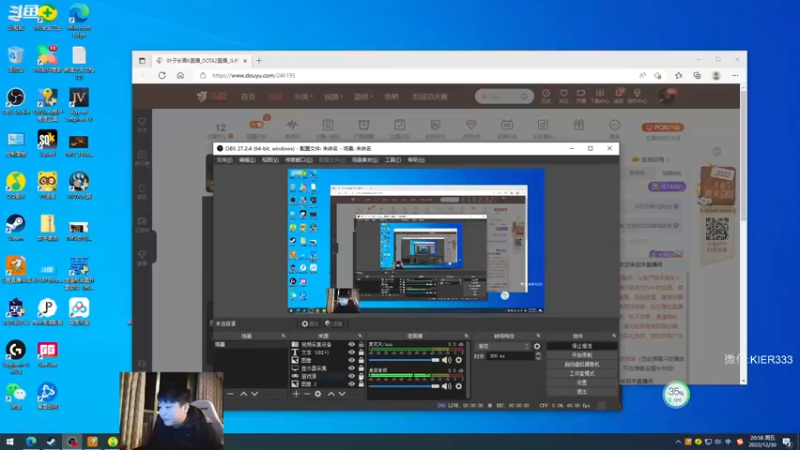
Task: Pop out the Audio Mixer dock icon
Action: 466,336
